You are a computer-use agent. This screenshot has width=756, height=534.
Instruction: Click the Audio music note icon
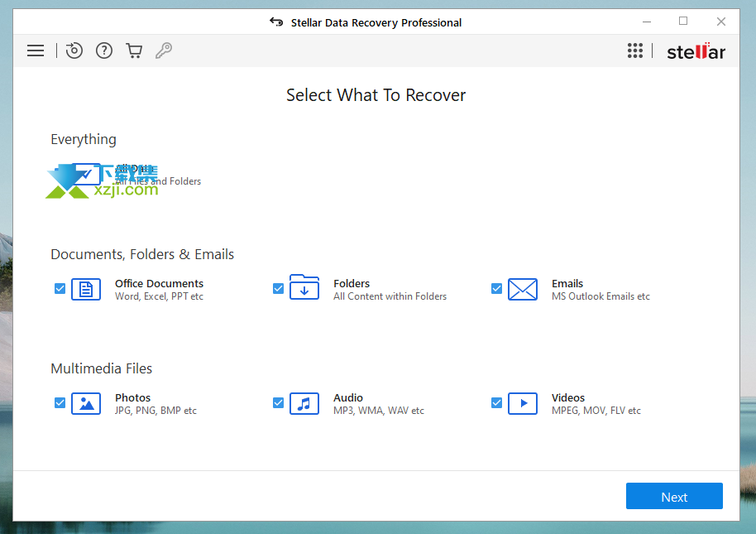click(304, 404)
